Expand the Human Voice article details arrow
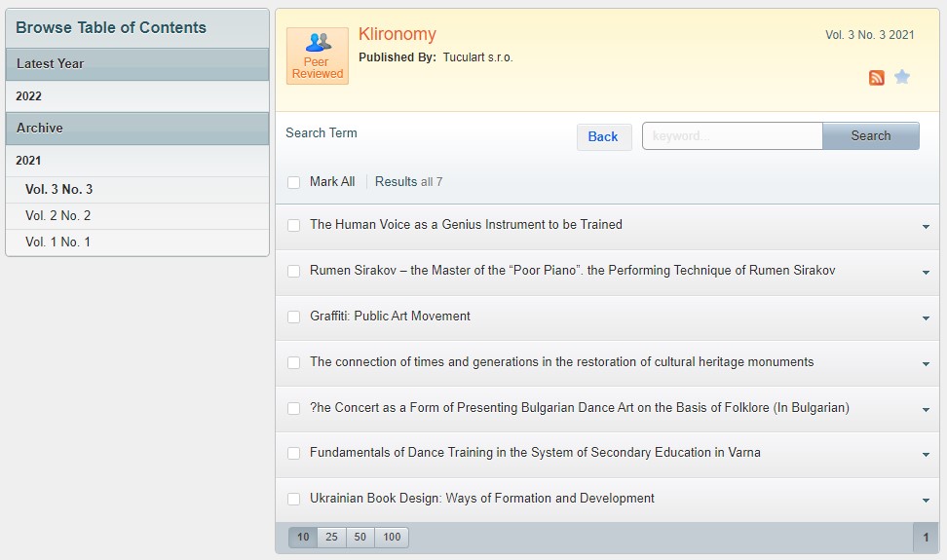 click(x=926, y=226)
